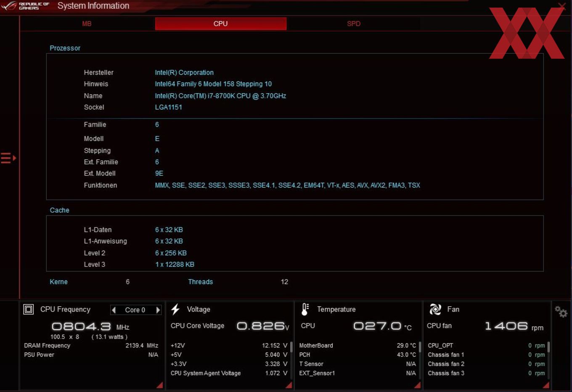The width and height of the screenshot is (572, 392).
Task: Click the Hinweis Intel64 Family value
Action: 213,84
